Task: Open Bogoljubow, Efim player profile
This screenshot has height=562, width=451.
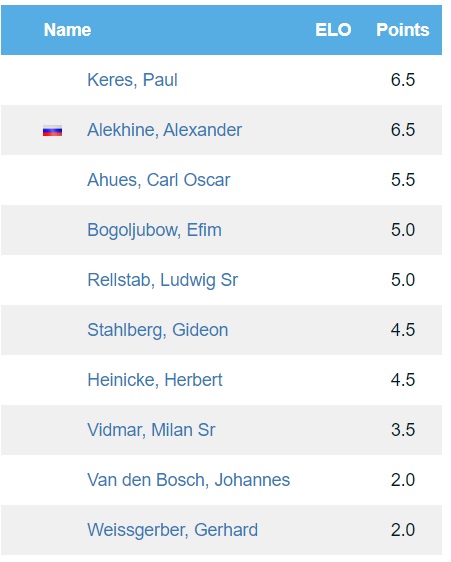Action: click(155, 230)
